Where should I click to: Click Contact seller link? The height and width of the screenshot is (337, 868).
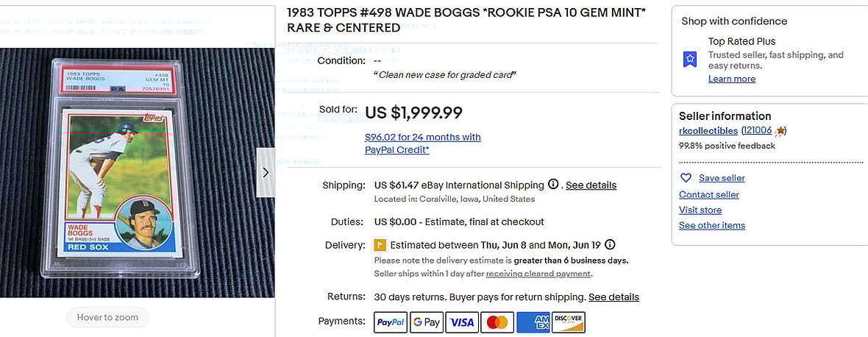[x=708, y=194]
